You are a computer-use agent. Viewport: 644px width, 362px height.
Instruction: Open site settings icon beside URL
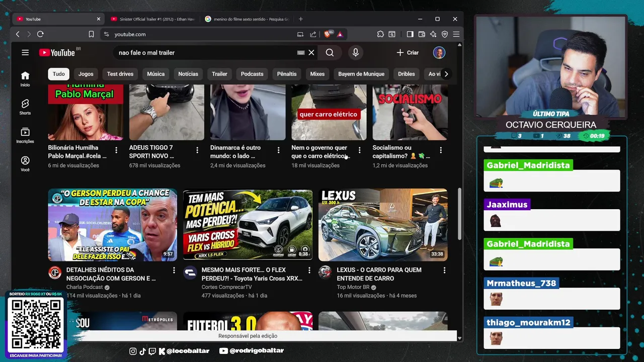[x=106, y=34]
